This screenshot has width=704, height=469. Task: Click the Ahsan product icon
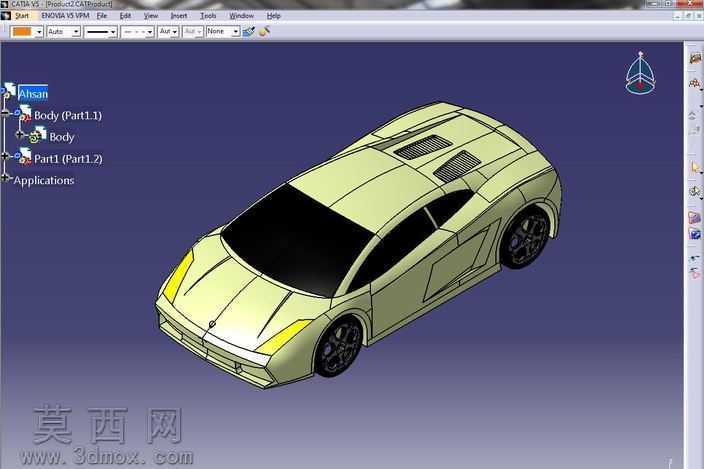9,90
